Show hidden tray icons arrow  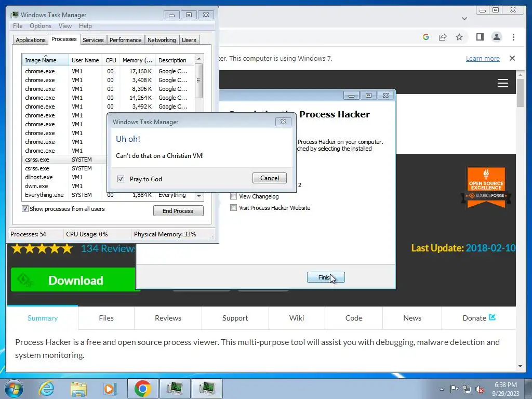[x=442, y=389]
